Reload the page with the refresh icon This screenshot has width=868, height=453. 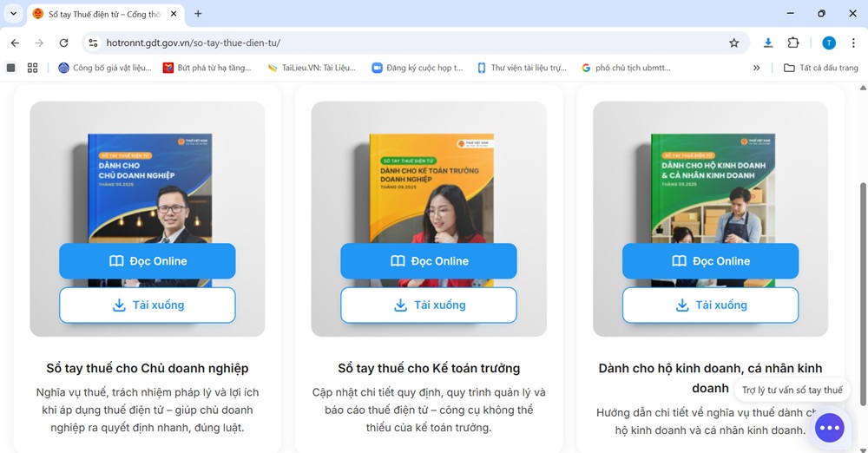[x=63, y=43]
